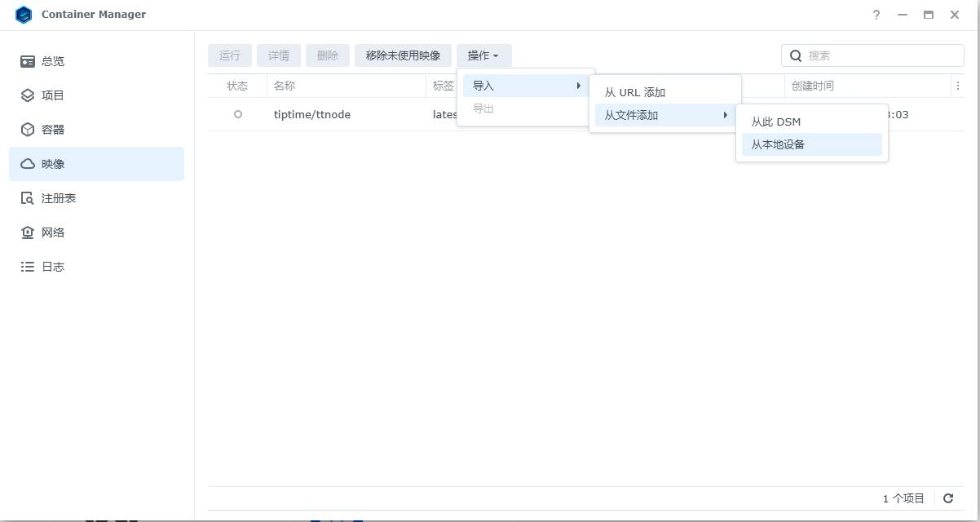The width and height of the screenshot is (980, 522).
Task: Select the tiptime/ttnode status circle
Action: pyautogui.click(x=238, y=114)
